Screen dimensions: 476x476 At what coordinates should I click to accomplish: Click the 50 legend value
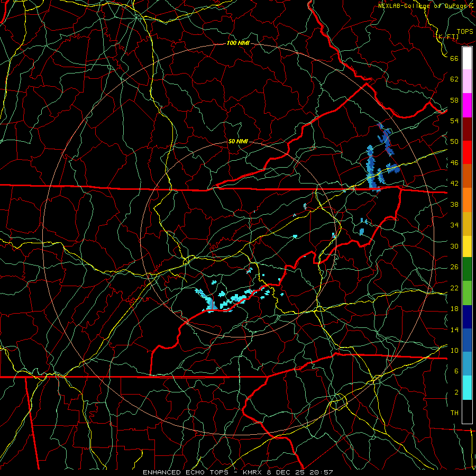coord(454,142)
